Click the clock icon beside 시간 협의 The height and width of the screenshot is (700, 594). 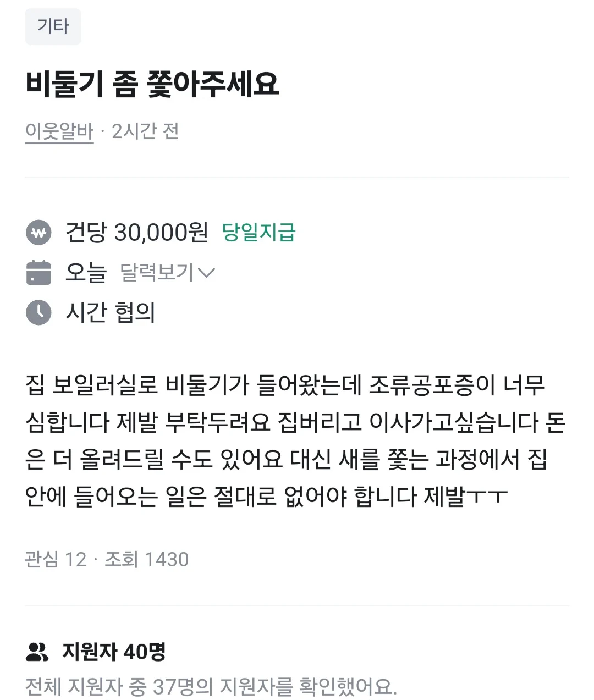38,312
